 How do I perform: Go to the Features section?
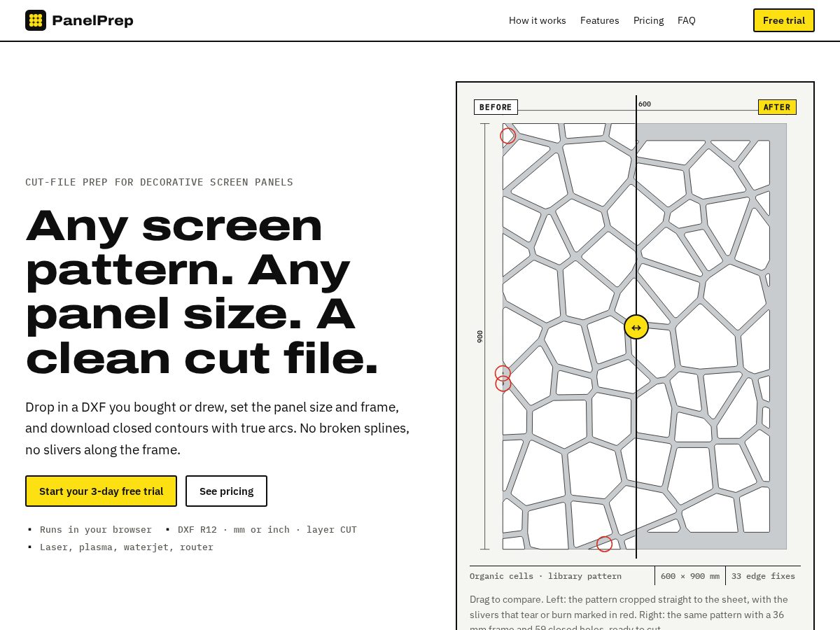(600, 20)
